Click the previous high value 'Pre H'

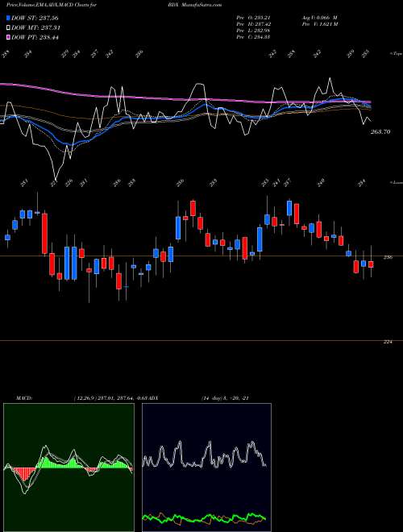[253, 24]
